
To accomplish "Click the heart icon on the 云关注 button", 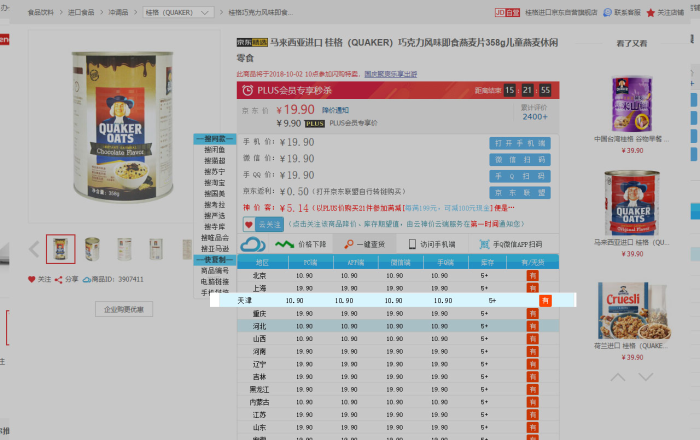I will click(x=249, y=224).
